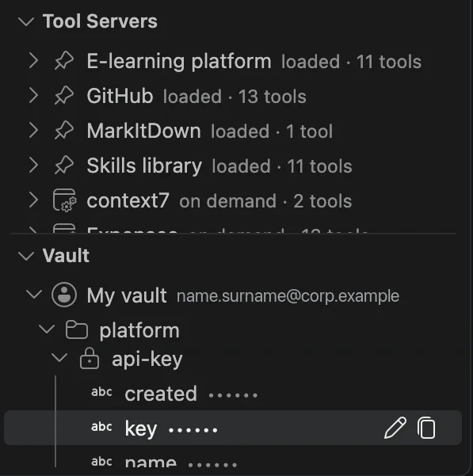Image resolution: width=473 pixels, height=476 pixels.
Task: Expand the MarkItDown server entry
Action: pyautogui.click(x=34, y=130)
